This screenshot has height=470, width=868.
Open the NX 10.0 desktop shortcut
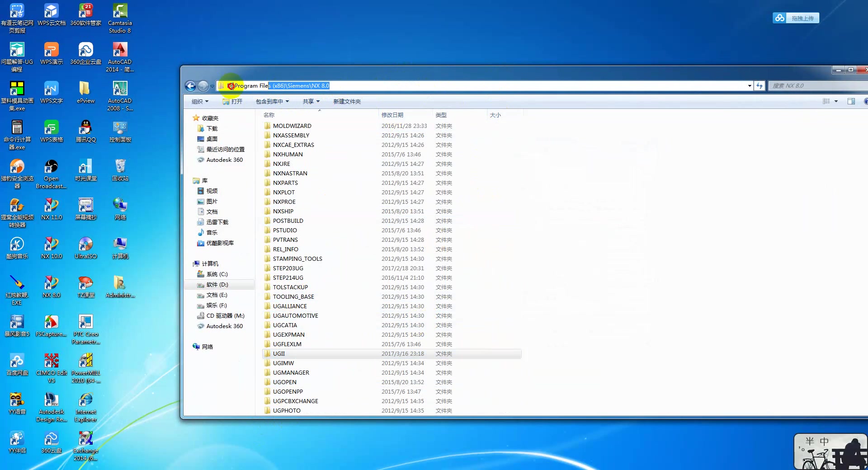(51, 248)
